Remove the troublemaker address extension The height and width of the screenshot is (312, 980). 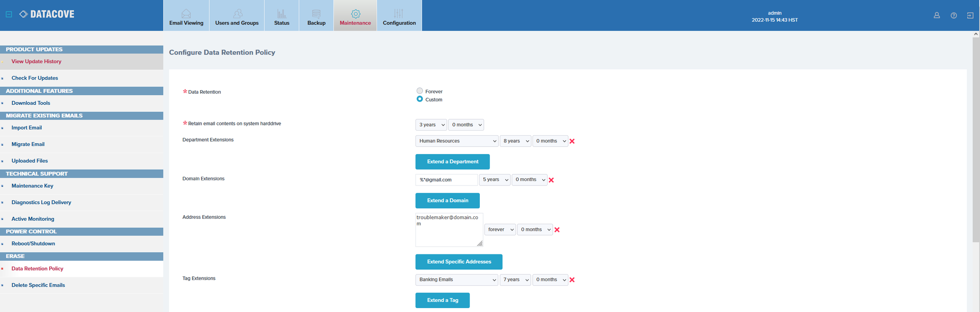pos(557,230)
